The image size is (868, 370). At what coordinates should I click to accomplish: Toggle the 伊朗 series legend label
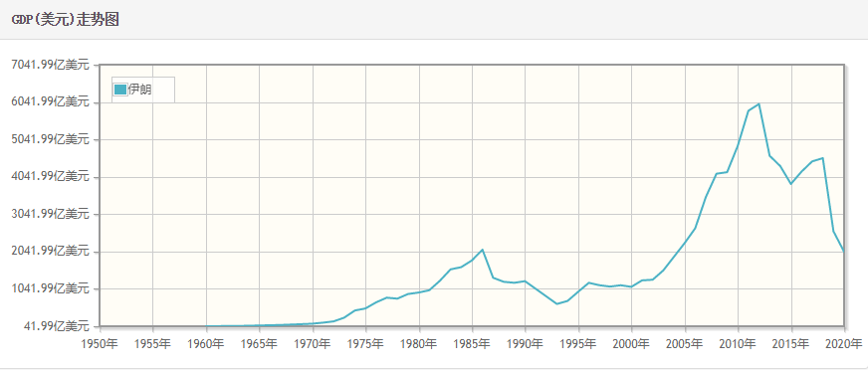pos(139,90)
